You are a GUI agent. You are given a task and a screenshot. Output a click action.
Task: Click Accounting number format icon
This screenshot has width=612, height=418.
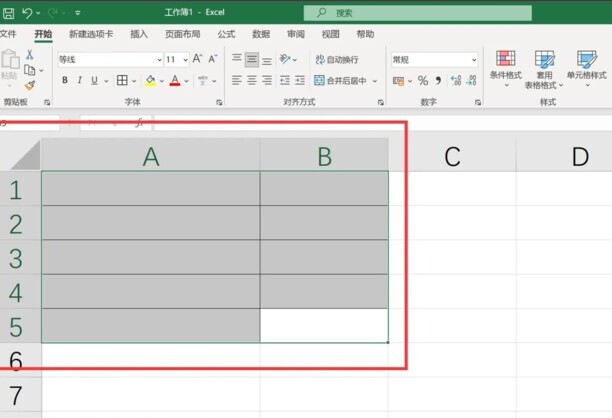[398, 81]
